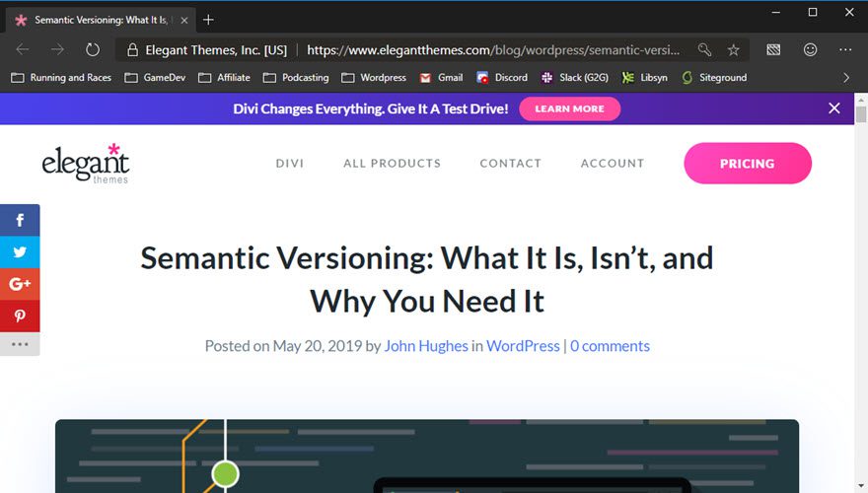Expand the Podcasting bookmark folder

(296, 78)
